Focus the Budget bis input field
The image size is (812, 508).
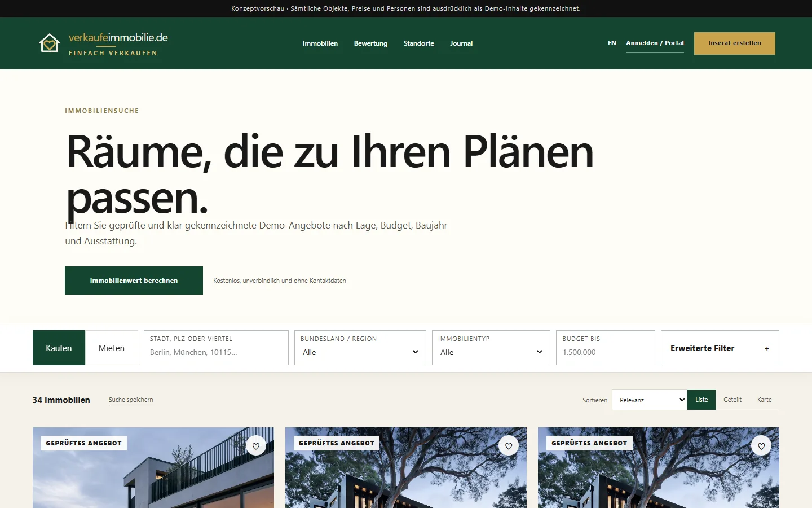(x=606, y=348)
